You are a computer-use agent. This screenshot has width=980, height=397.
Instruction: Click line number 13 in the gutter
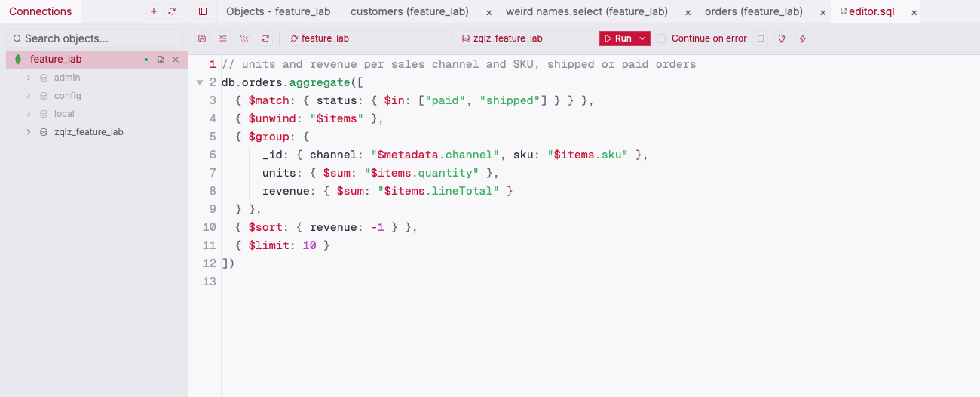click(210, 282)
